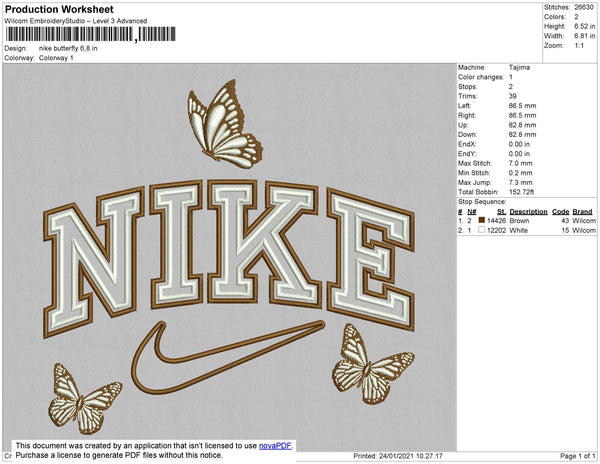Click thread number 12202 in White row

[x=496, y=230]
